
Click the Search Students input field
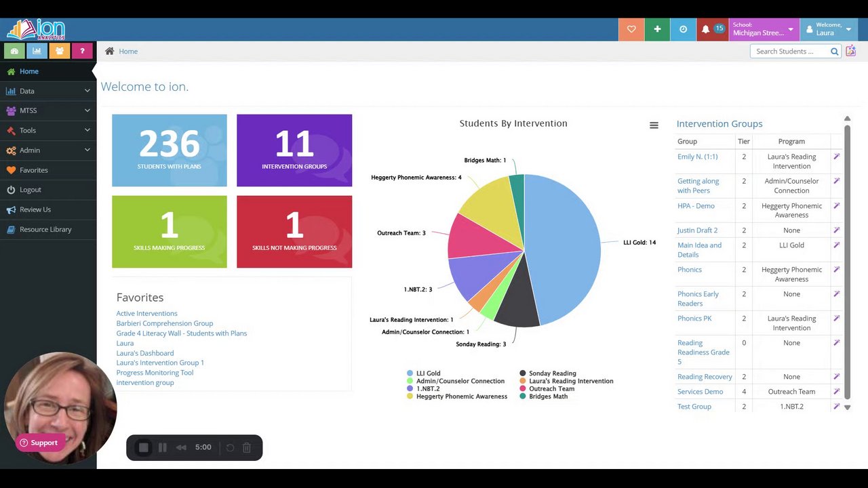[790, 52]
